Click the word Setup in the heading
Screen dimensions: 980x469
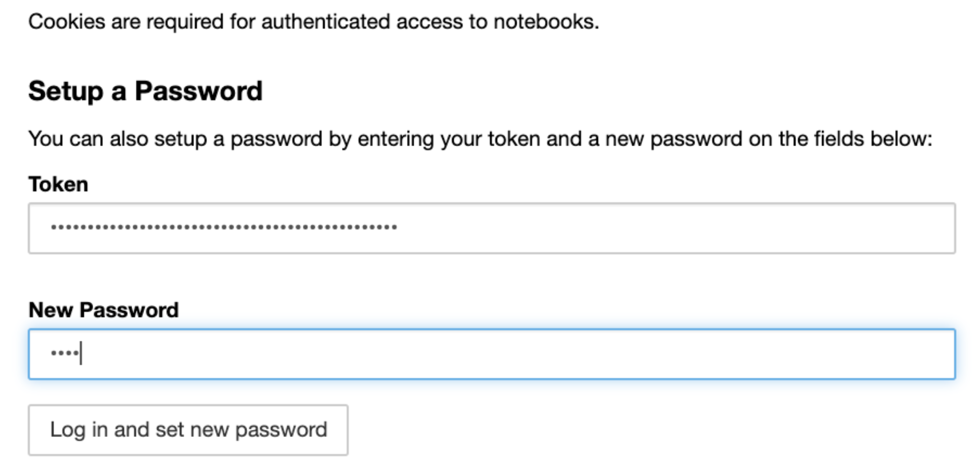[x=65, y=91]
